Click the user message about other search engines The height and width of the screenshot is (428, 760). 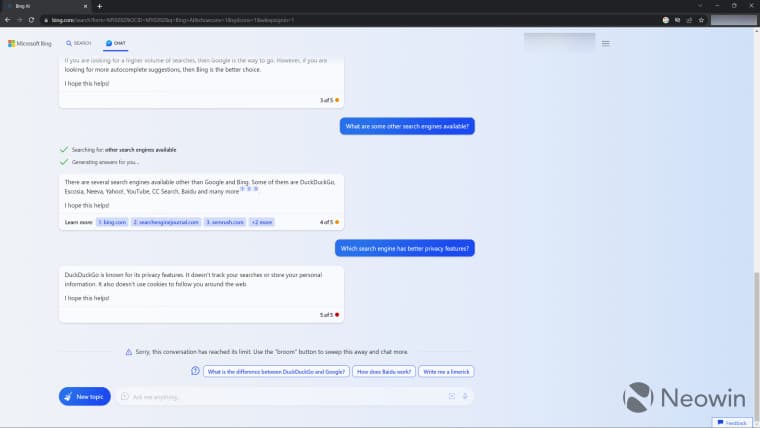(407, 126)
